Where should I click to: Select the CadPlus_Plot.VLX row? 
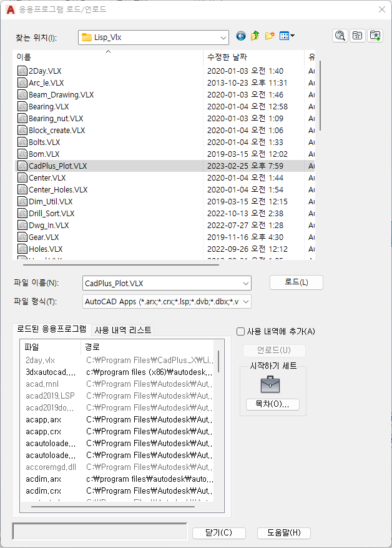click(165, 166)
